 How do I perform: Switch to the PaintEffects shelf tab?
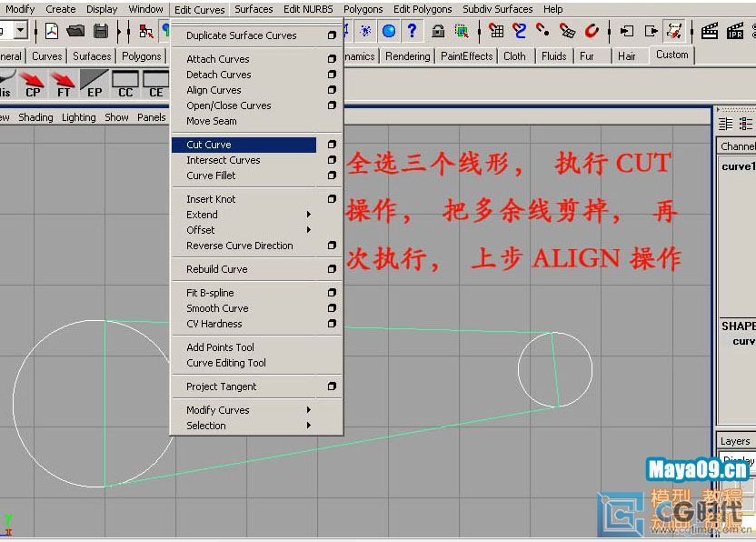tap(467, 56)
